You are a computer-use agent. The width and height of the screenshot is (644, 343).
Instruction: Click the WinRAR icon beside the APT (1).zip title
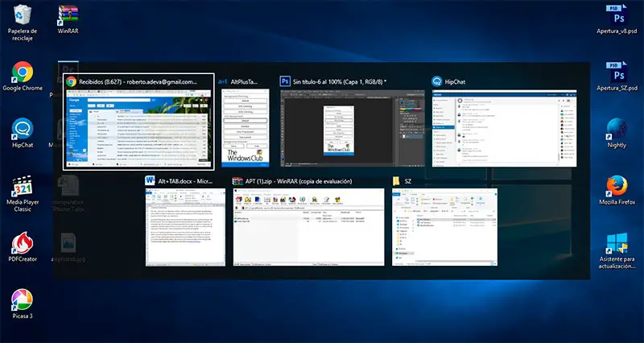[x=237, y=180]
